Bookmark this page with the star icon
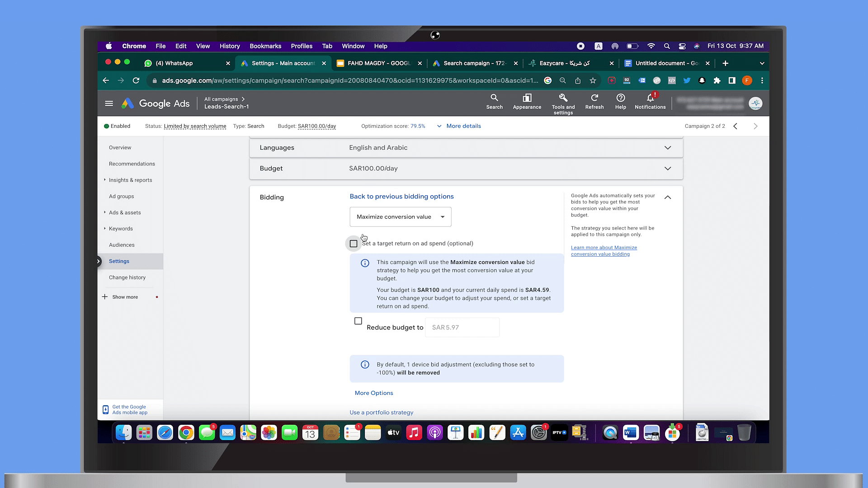868x488 pixels. pyautogui.click(x=593, y=80)
